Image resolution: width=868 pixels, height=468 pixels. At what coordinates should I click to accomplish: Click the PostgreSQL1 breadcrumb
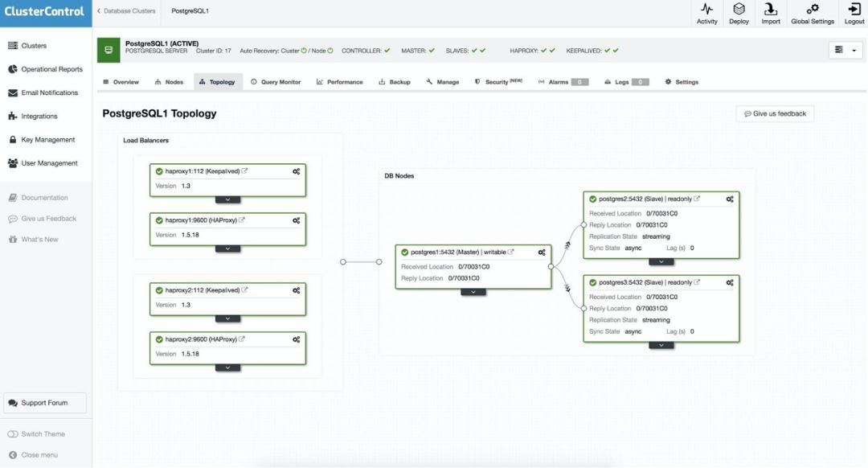[x=190, y=11]
